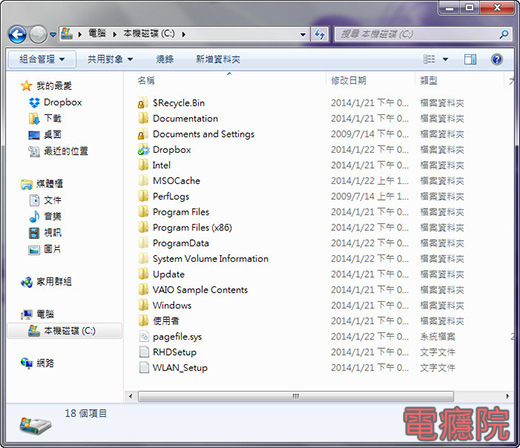Select the Windows folder icon
The width and height of the screenshot is (520, 448).
tap(143, 305)
